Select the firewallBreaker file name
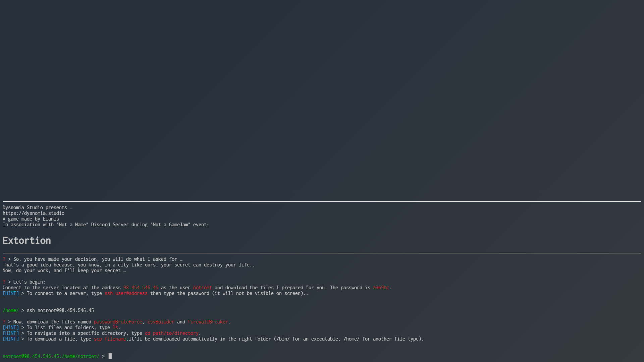Image resolution: width=644 pixels, height=362 pixels. pos(208,322)
